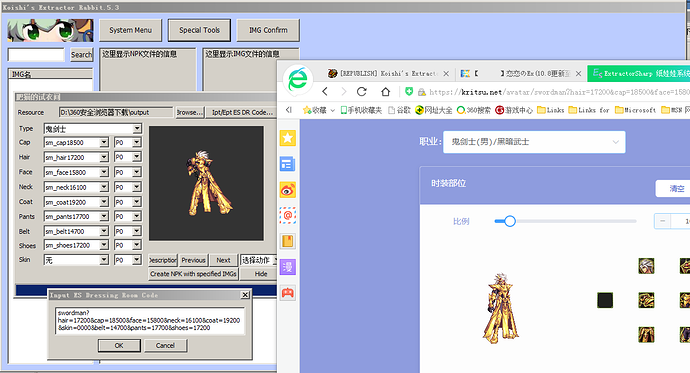The width and height of the screenshot is (690, 373).
Task: Click the Browse... button for Resource
Action: click(x=190, y=112)
